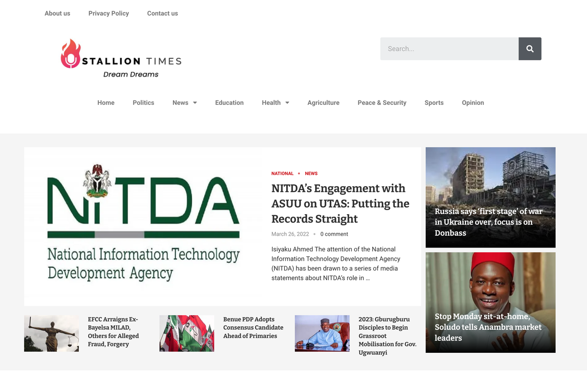Open the News menu item
Viewport: 587px width, 392px height.
click(180, 102)
